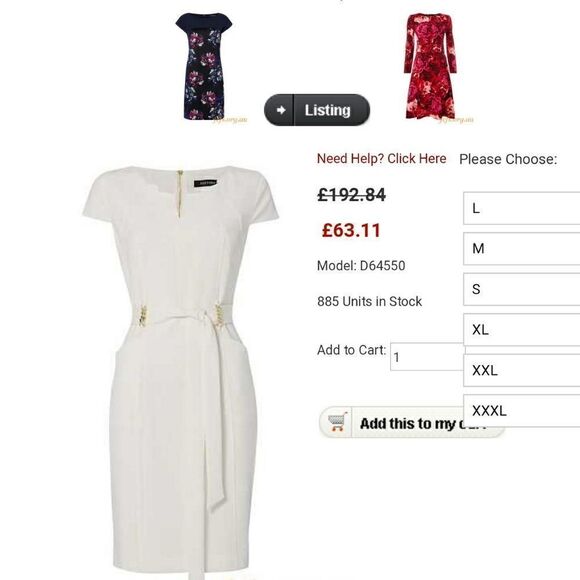
Task: View the red floral dress thumbnail
Action: pos(430,66)
